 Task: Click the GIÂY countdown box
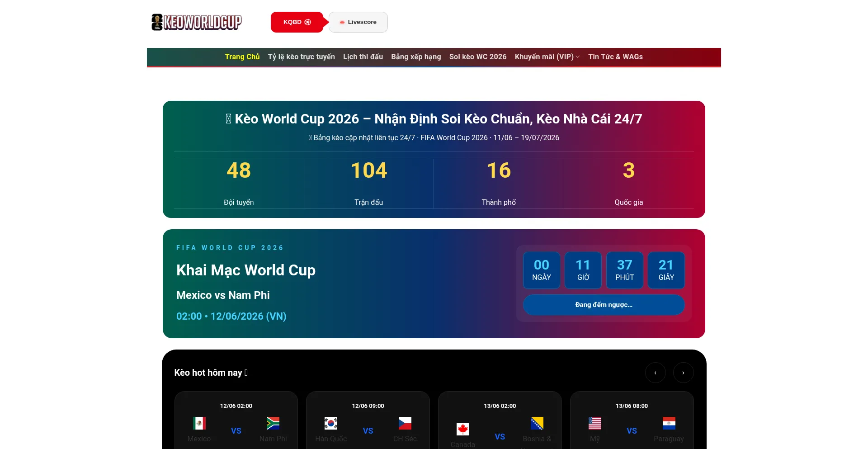coord(666,270)
